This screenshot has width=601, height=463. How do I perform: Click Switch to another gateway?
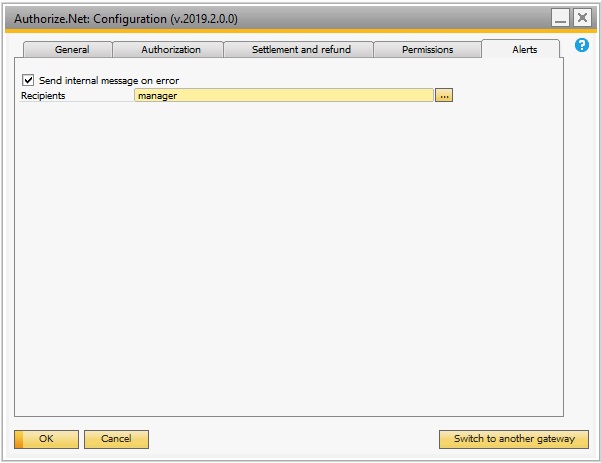pyautogui.click(x=514, y=439)
